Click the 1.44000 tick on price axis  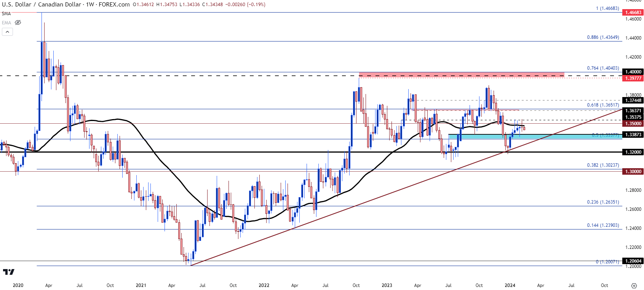point(633,38)
